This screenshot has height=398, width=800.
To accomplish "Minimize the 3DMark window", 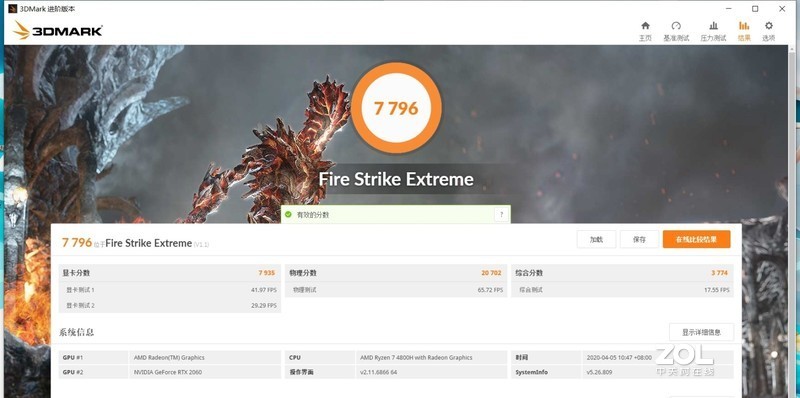I will (729, 9).
